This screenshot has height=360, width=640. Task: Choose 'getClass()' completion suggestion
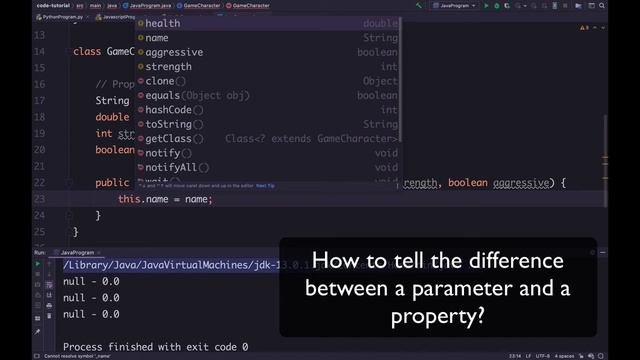[x=268, y=139]
